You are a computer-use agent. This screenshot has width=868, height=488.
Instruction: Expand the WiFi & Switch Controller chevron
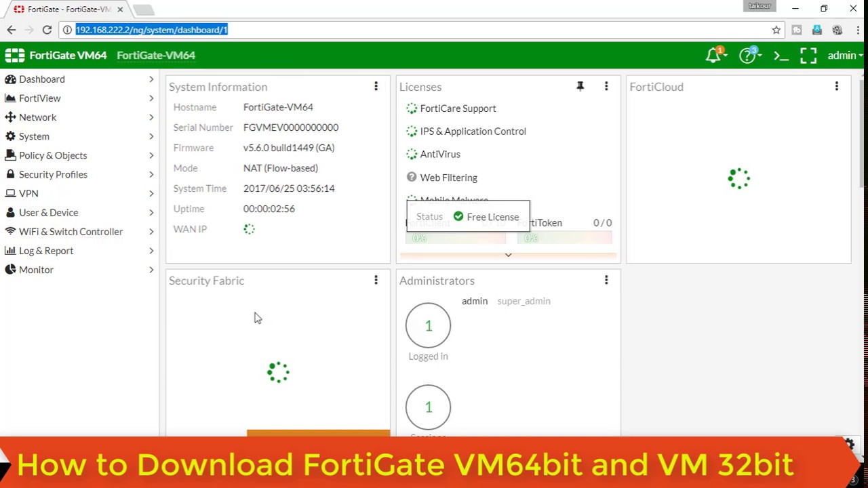pyautogui.click(x=151, y=231)
